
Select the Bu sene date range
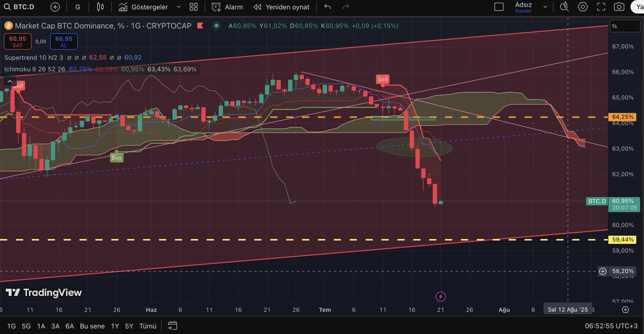pos(92,325)
